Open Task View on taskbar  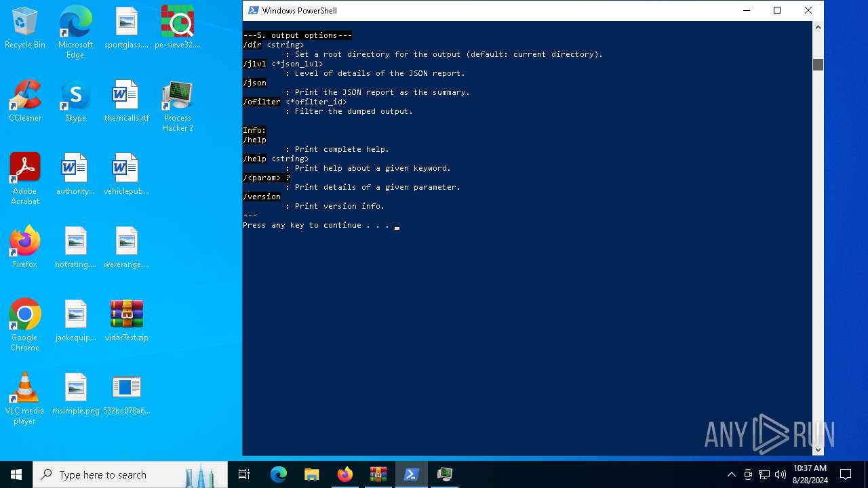(x=244, y=474)
